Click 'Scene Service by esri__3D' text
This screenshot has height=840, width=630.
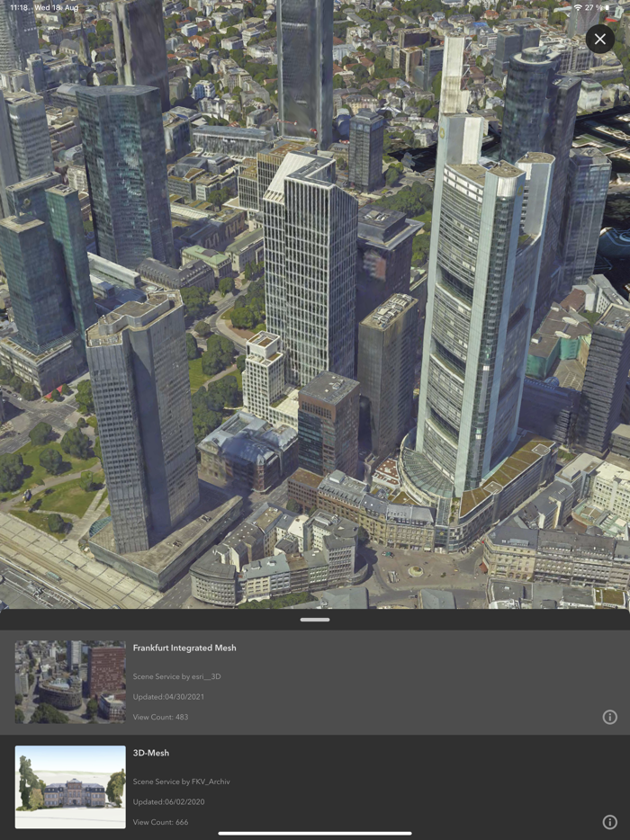click(x=177, y=676)
